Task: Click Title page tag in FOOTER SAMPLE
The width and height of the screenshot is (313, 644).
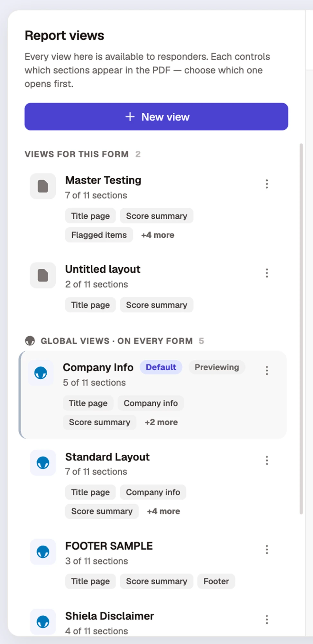Action: (x=90, y=581)
